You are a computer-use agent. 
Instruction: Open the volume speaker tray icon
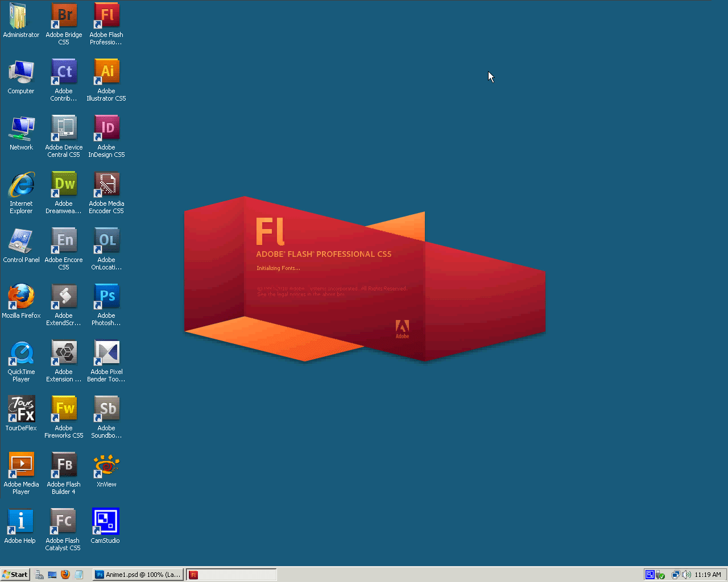tap(686, 575)
